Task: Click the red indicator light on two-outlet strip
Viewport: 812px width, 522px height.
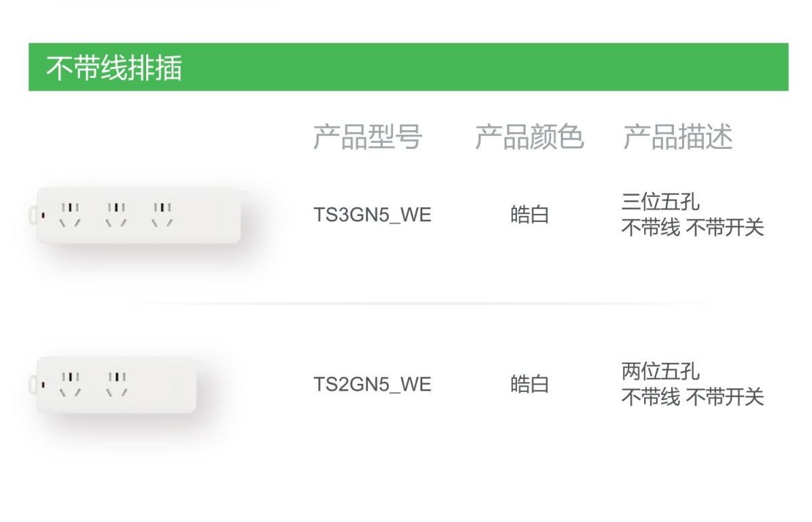Action: (44, 385)
